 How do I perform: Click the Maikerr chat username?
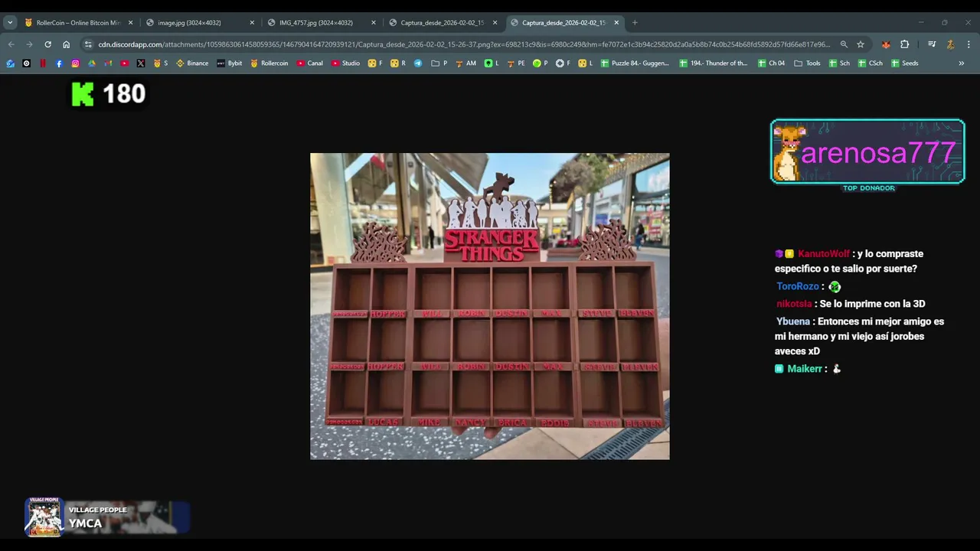coord(805,369)
